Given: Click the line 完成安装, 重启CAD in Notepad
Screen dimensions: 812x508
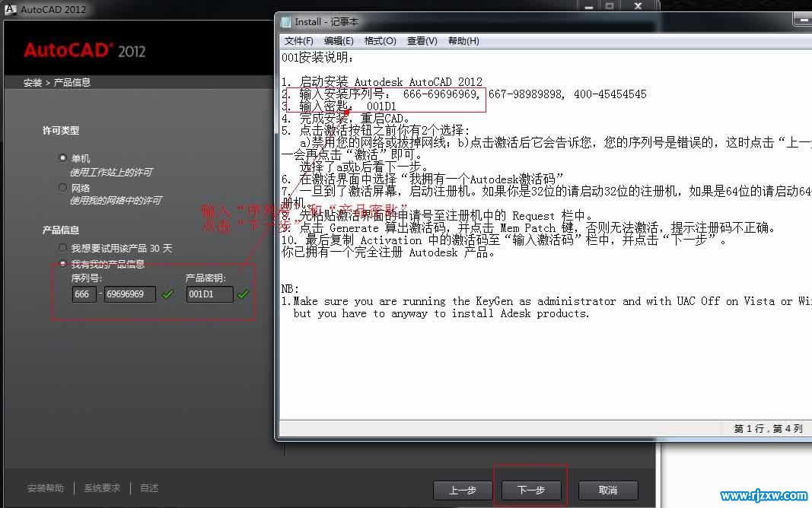Looking at the screenshot, I should (x=345, y=119).
